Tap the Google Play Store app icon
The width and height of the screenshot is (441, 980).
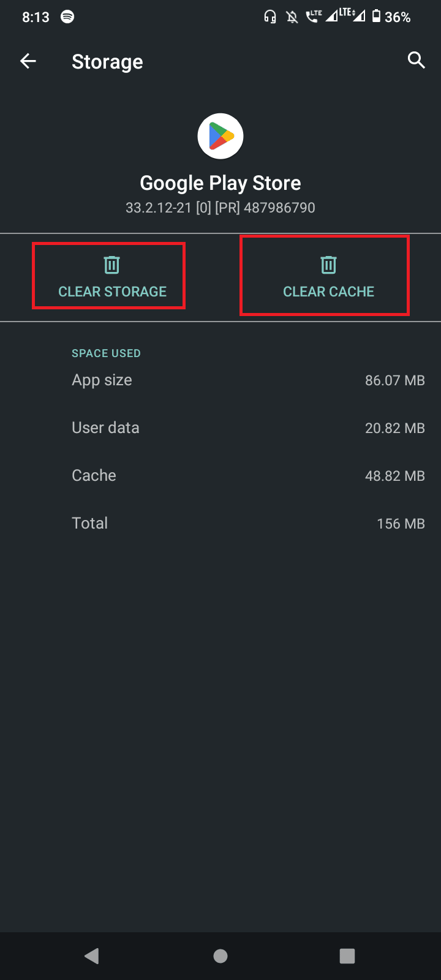click(x=221, y=136)
